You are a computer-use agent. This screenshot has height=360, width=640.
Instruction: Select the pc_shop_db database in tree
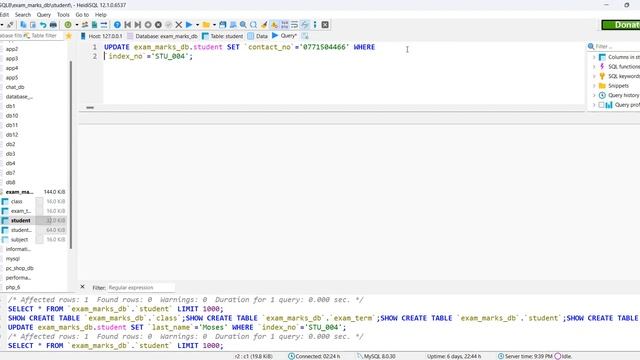[20, 268]
